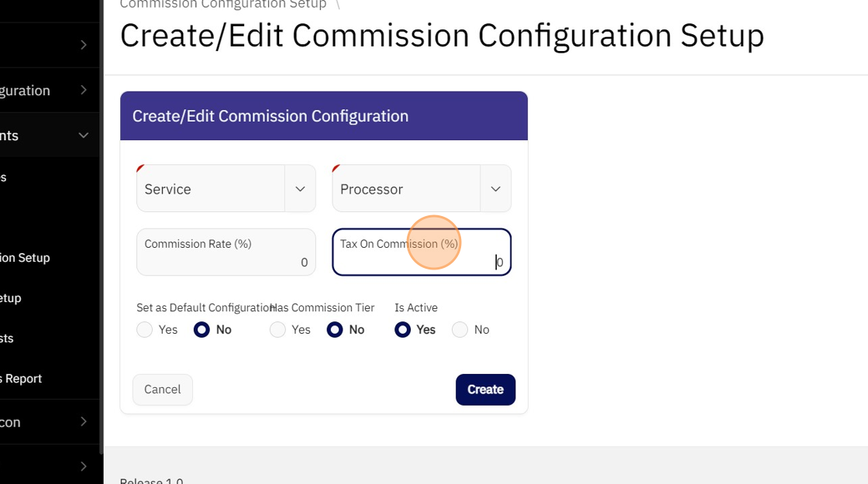Click the Create button
Screen dimensions: 868x484
click(x=485, y=390)
